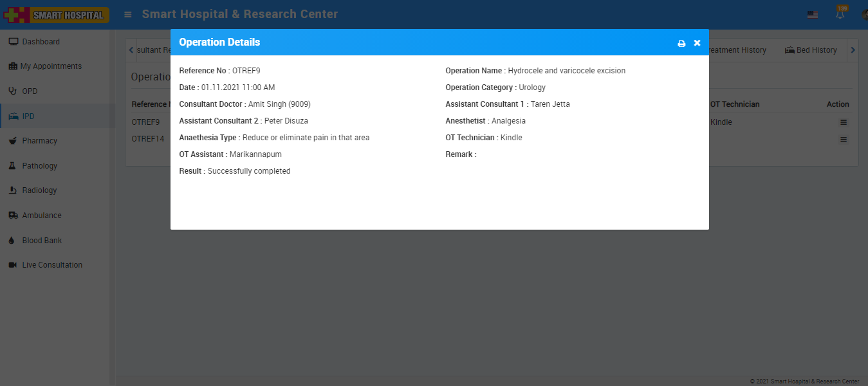Screen dimensions: 868x386
Task: Go to My Appointments
Action: [50, 66]
